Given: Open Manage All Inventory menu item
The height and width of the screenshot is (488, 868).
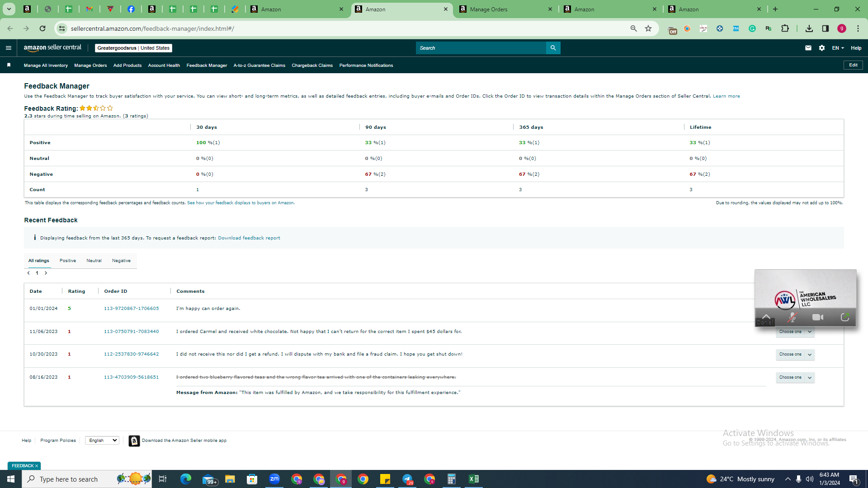Looking at the screenshot, I should [46, 66].
